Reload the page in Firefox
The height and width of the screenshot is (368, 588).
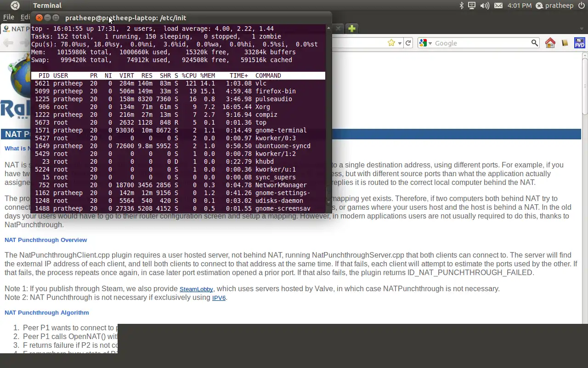coord(408,43)
